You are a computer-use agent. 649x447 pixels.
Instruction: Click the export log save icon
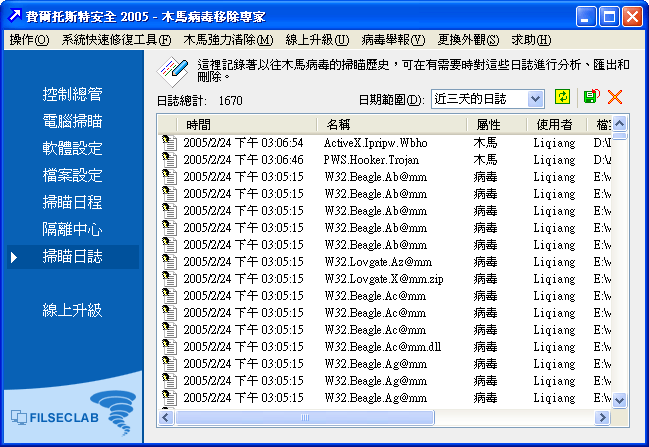pyautogui.click(x=590, y=98)
